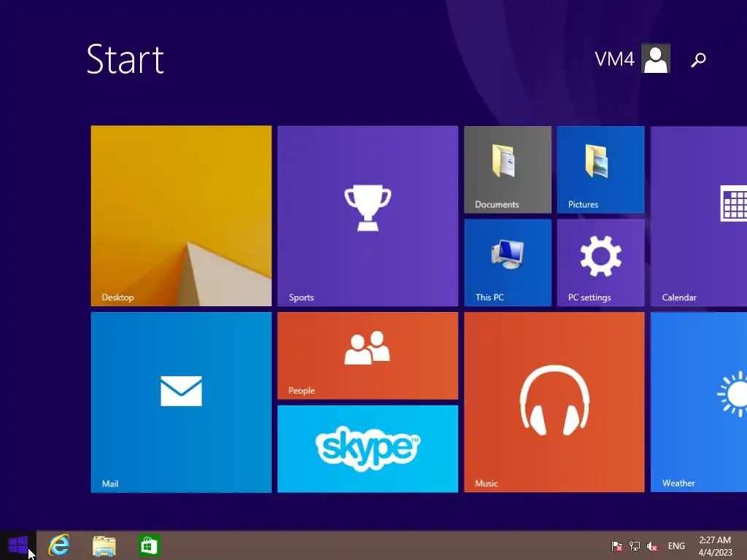
Task: Open the Documents folder tile
Action: pyautogui.click(x=508, y=169)
